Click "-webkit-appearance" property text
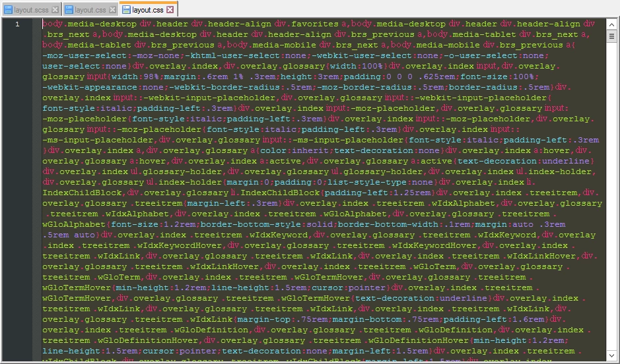The image size is (620, 364). coord(90,87)
